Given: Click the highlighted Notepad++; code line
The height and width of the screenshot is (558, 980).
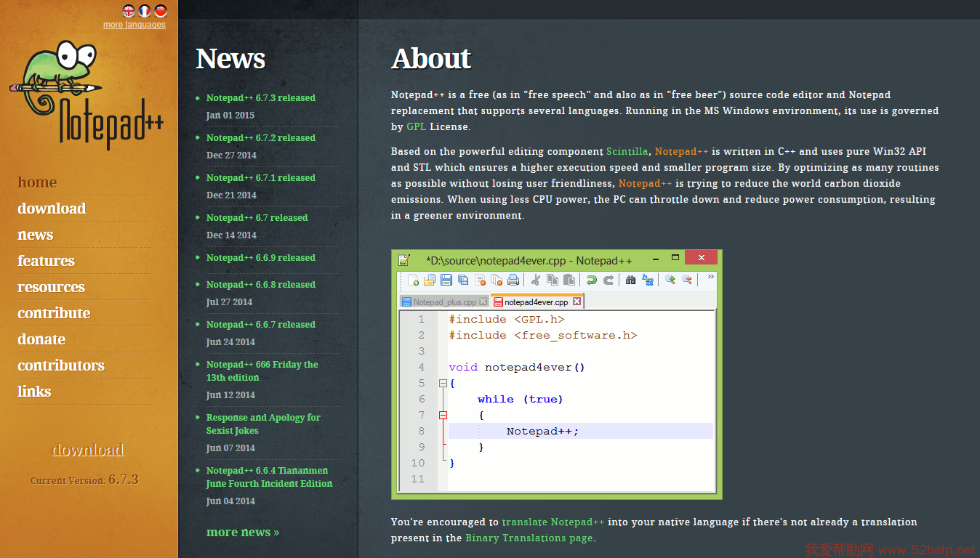Looking at the screenshot, I should pyautogui.click(x=581, y=431).
